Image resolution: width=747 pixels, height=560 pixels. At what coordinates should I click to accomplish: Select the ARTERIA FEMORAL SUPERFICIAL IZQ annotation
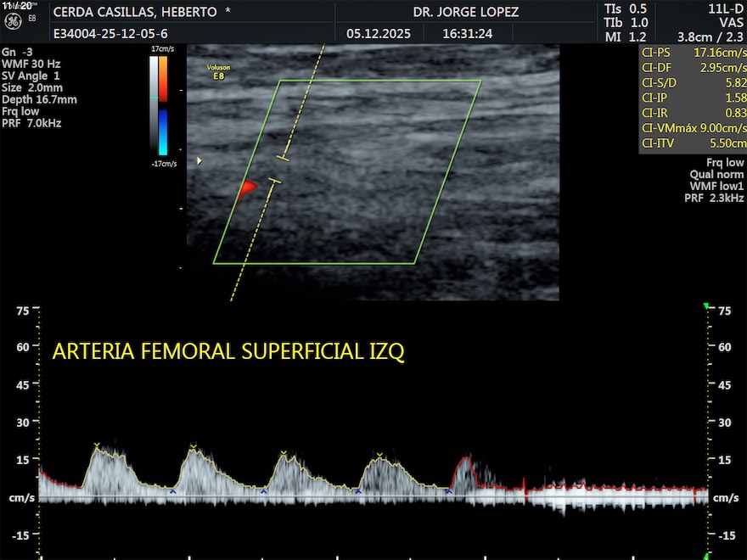(x=228, y=352)
